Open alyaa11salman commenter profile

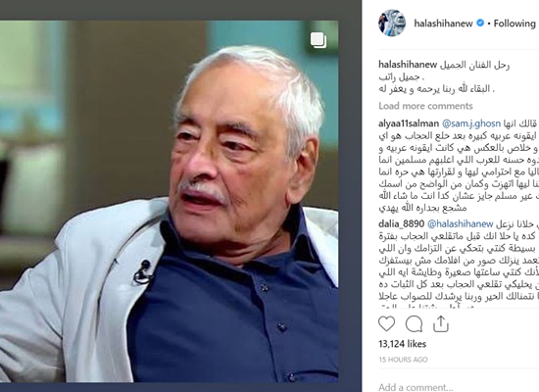pyautogui.click(x=409, y=123)
